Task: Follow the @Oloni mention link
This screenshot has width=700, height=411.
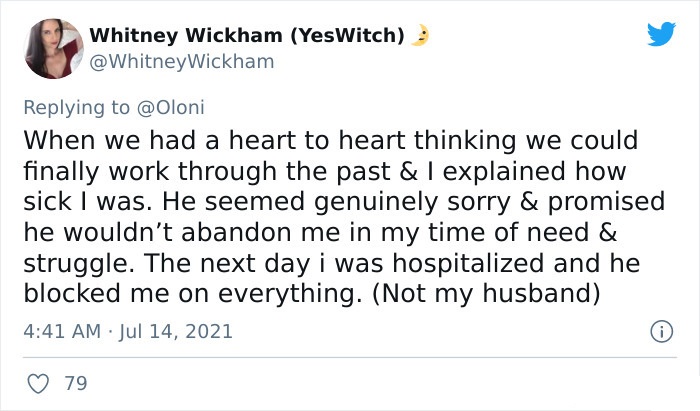Action: (x=171, y=108)
